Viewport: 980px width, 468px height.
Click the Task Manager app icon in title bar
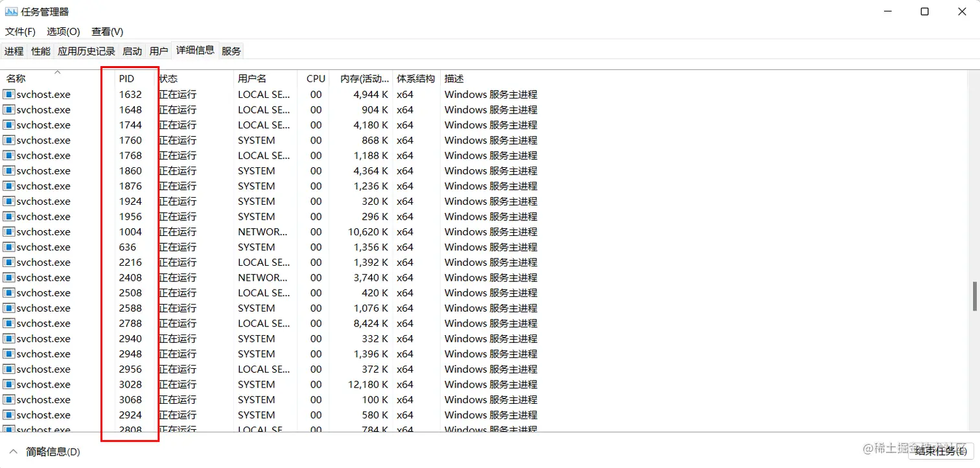coord(11,11)
